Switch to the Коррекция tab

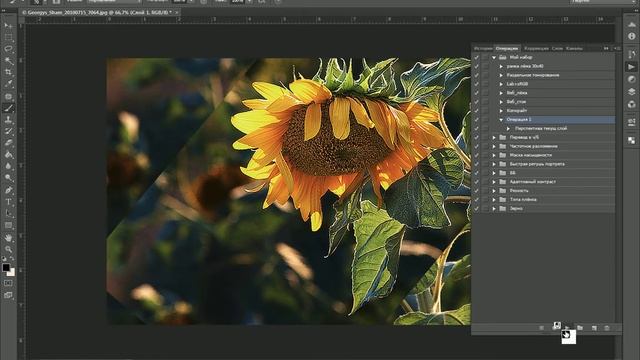[536, 49]
